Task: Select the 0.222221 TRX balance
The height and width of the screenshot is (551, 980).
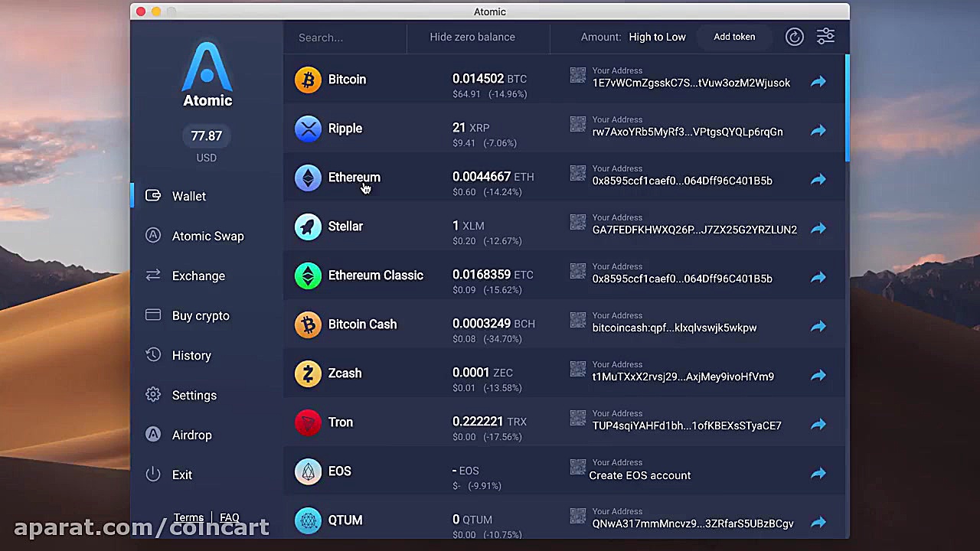Action: 490,422
